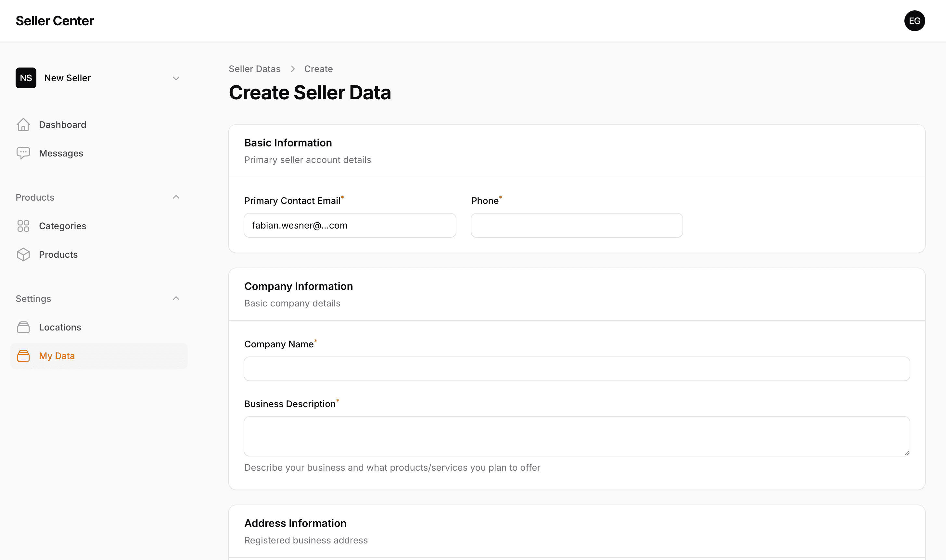
Task: Select My Data in the sidebar
Action: (x=99, y=356)
